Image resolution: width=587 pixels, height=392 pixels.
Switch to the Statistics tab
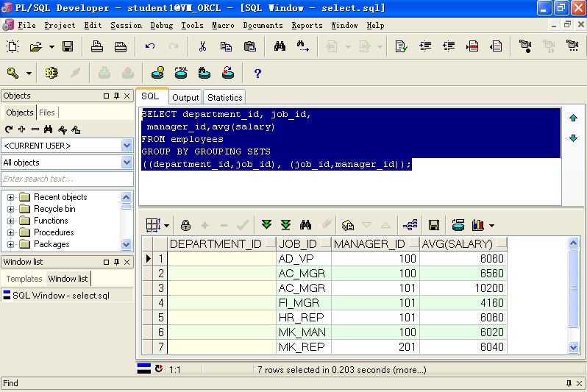click(224, 97)
